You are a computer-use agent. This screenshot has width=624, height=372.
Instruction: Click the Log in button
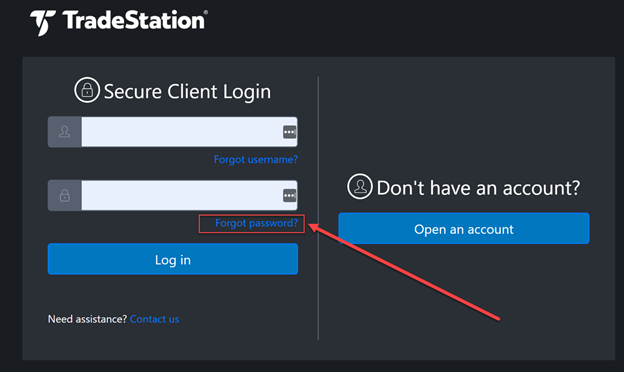(173, 259)
